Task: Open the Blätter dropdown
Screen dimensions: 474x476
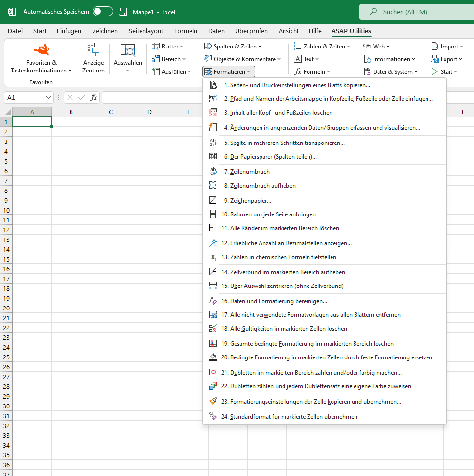Action: point(168,46)
